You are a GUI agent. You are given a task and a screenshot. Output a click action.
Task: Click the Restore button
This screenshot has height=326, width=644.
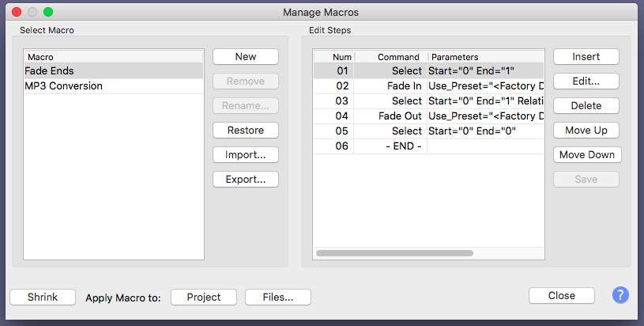point(246,130)
